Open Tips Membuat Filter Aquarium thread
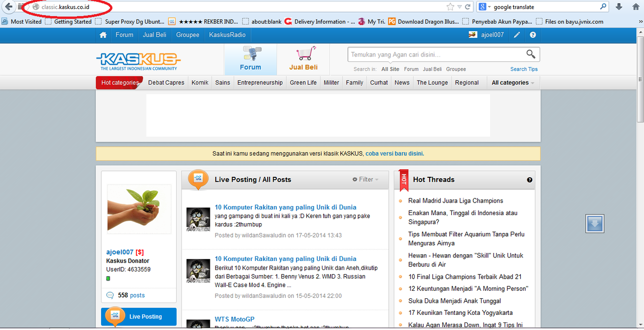This screenshot has height=330, width=644. (x=466, y=239)
